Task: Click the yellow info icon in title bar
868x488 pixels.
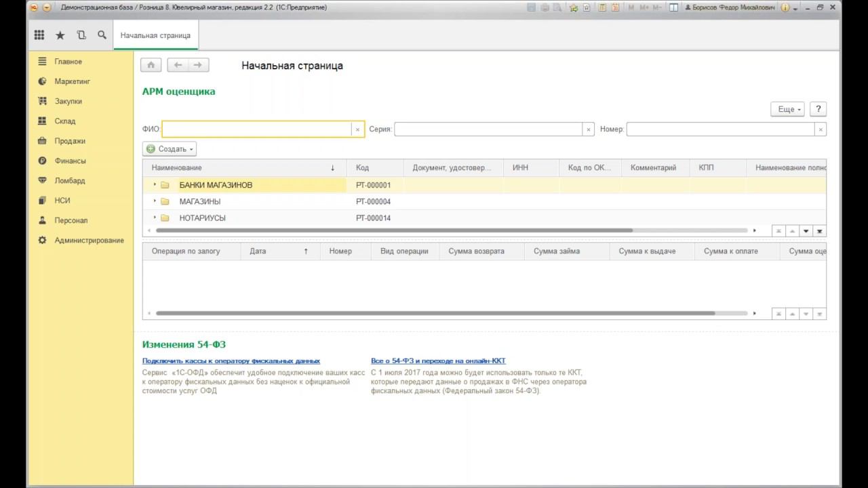Action: [785, 7]
